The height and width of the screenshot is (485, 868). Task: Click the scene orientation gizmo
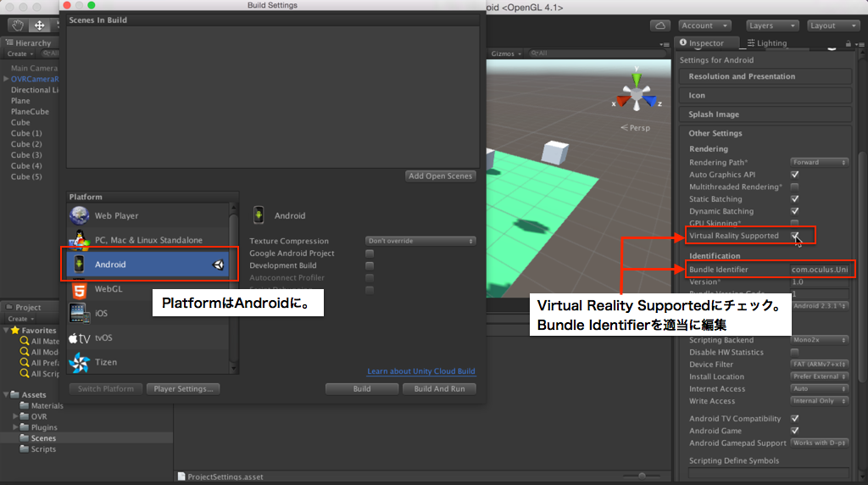click(x=637, y=93)
